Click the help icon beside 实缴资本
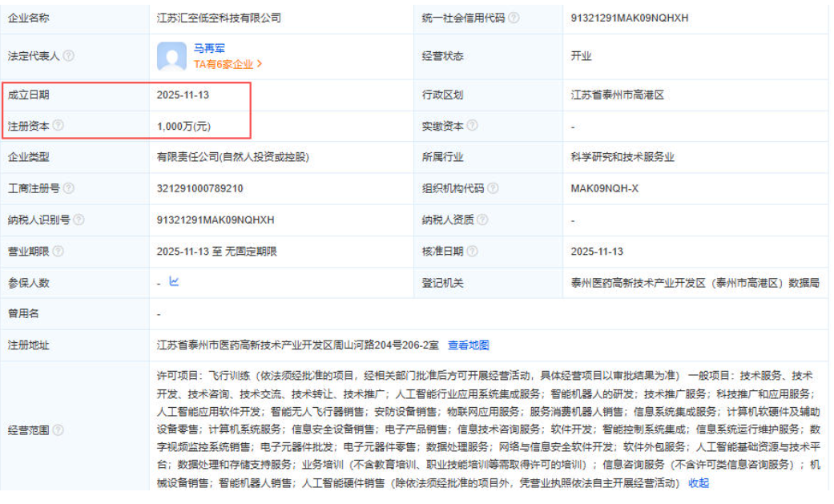Image resolution: width=834 pixels, height=504 pixels. (x=473, y=126)
